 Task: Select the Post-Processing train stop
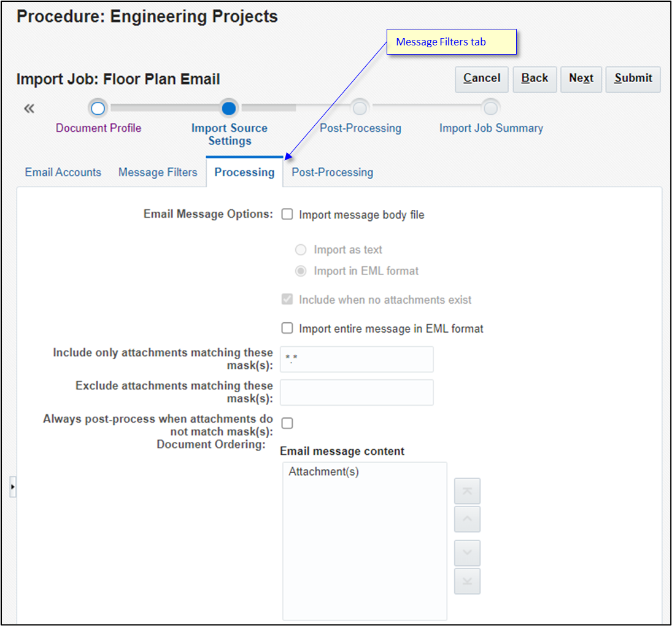click(360, 108)
